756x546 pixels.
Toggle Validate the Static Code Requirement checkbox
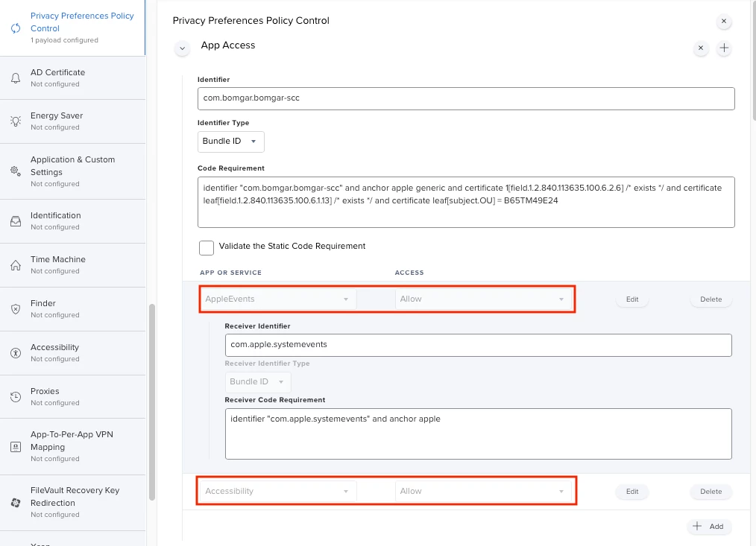[x=207, y=248]
